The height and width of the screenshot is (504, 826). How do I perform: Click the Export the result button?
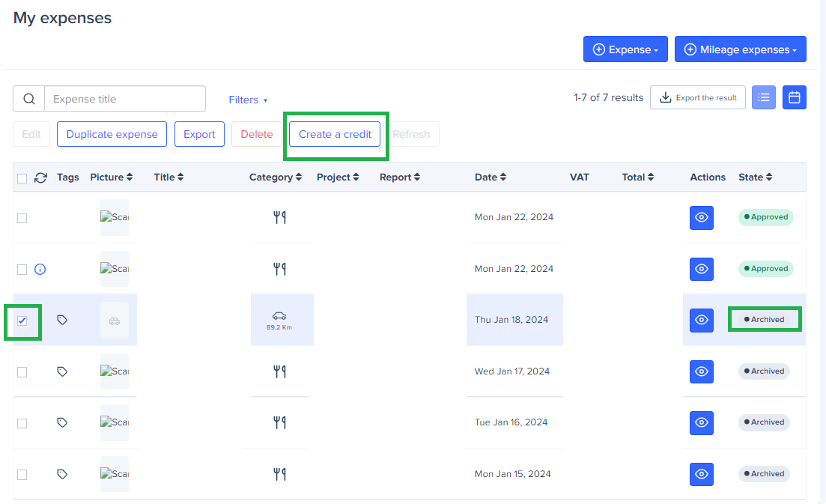(697, 97)
